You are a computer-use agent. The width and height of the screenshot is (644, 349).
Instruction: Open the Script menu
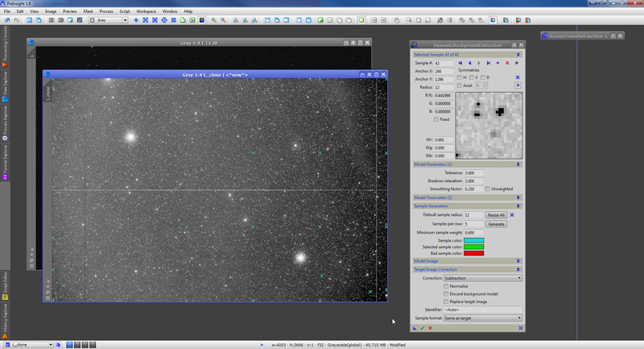[x=125, y=11]
